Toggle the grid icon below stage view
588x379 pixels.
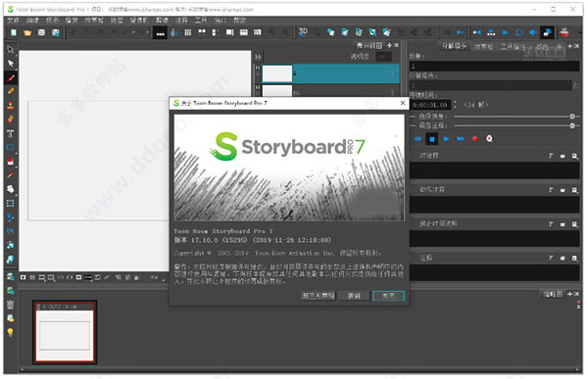point(32,277)
